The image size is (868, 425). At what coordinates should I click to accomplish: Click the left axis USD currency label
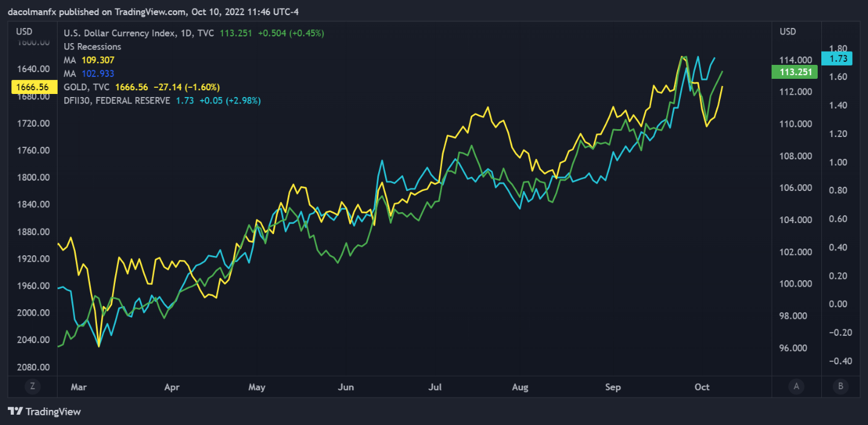[x=24, y=32]
